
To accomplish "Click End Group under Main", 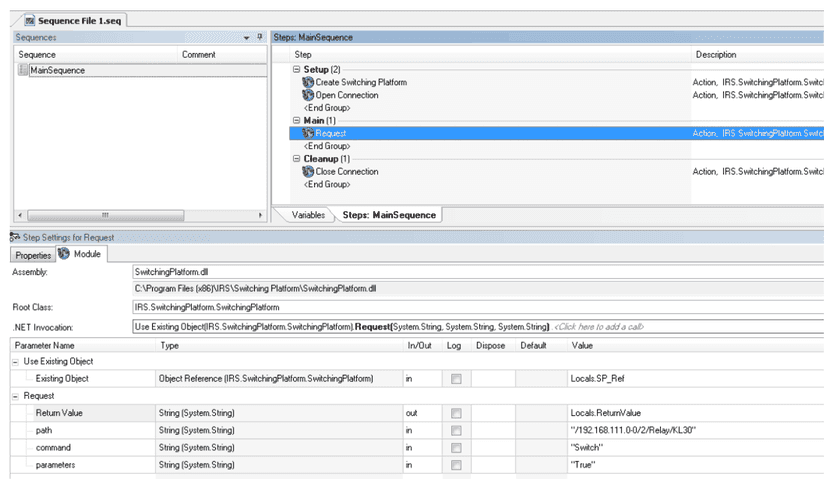I will (x=327, y=146).
